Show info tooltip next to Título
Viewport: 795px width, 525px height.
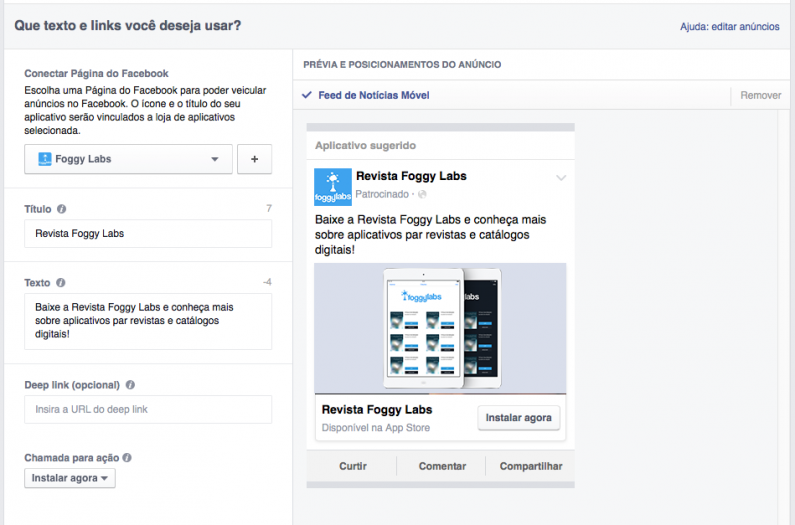(61, 209)
